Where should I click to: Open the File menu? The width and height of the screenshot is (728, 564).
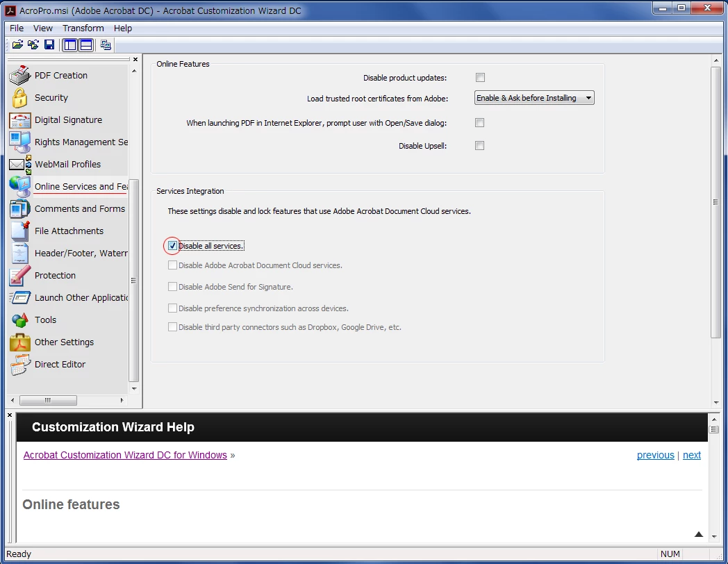(17, 28)
